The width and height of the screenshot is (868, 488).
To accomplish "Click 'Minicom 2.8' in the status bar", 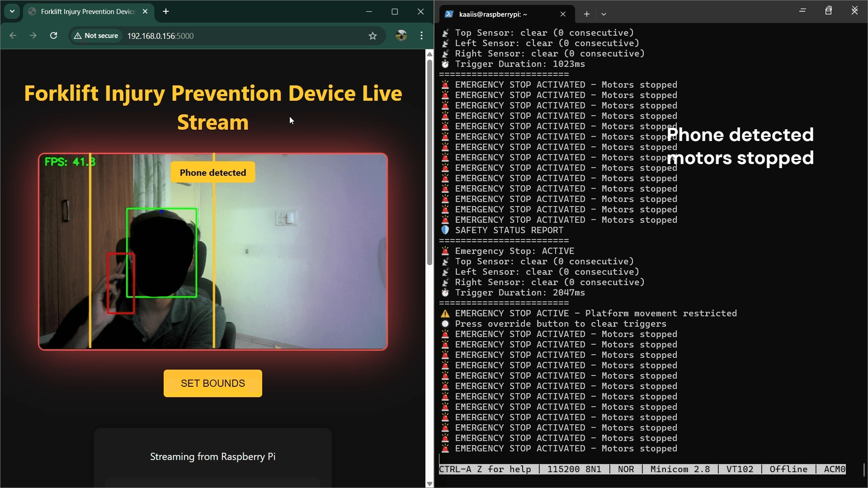I will click(x=680, y=469).
